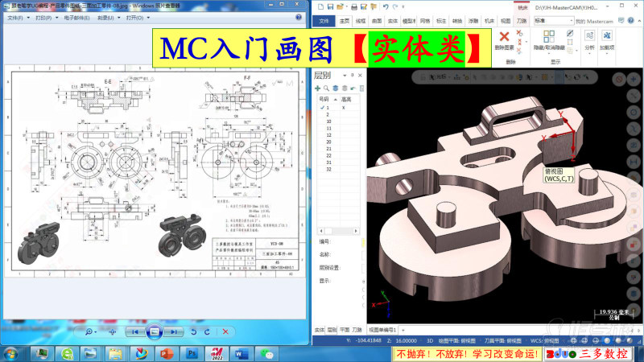This screenshot has width=644, height=362.
Task: Click the Delete Entities red X icon
Action: (505, 38)
